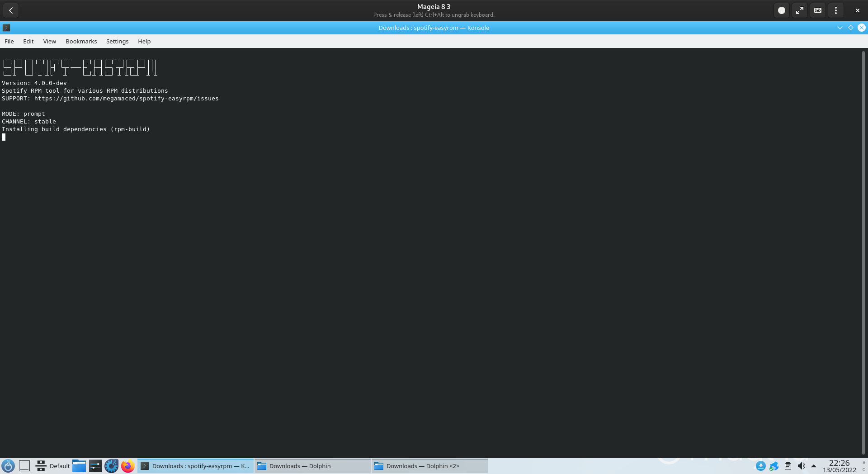The width and height of the screenshot is (868, 474).
Task: Close the Mageia 8 3 viewer window
Action: point(857,10)
